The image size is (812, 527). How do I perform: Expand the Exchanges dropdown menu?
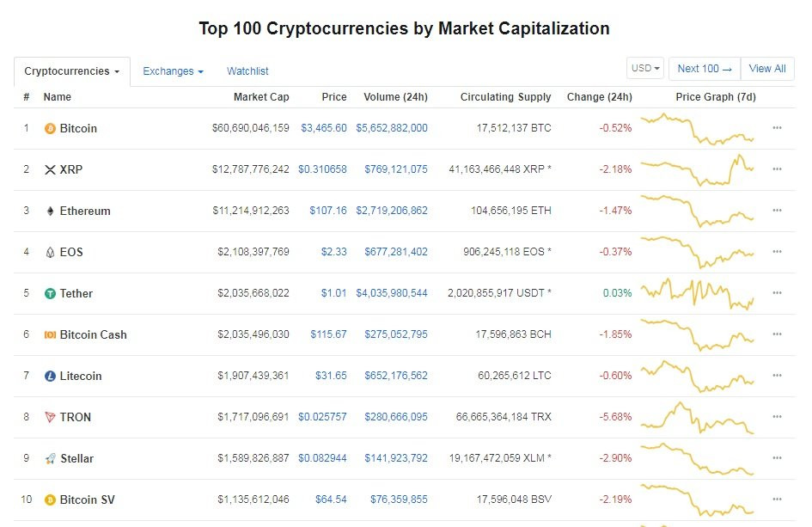173,71
